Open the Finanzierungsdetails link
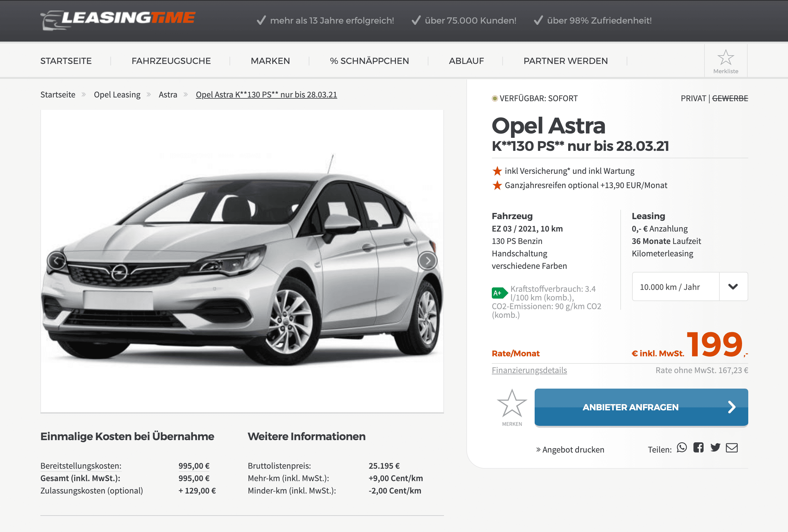The image size is (788, 532). tap(529, 370)
